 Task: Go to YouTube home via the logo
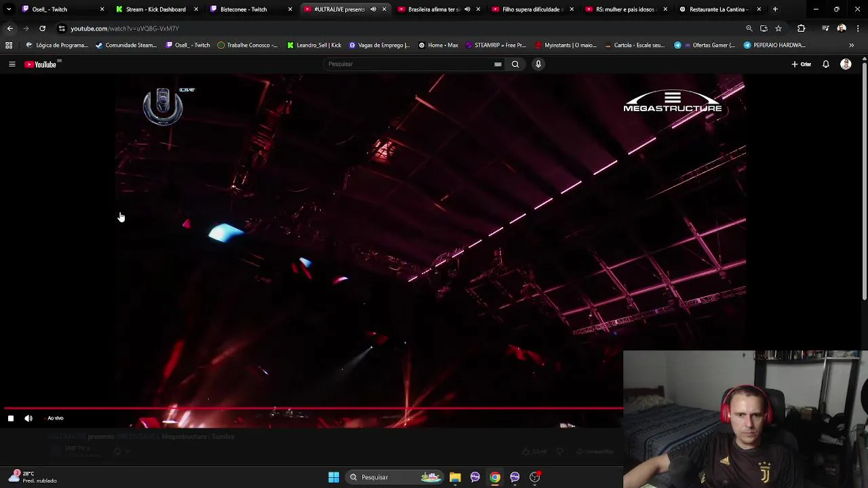click(x=41, y=64)
